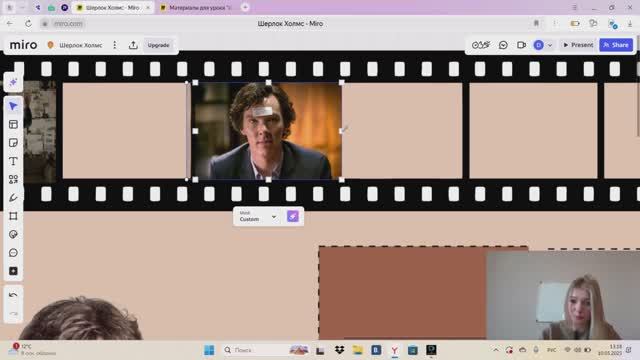Reload the browser page
The image size is (640, 360).
click(x=28, y=24)
